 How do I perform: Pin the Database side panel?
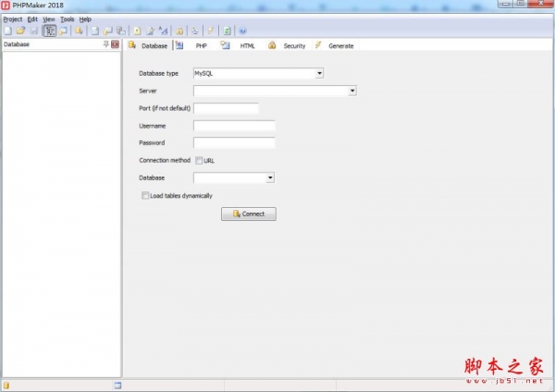click(105, 43)
